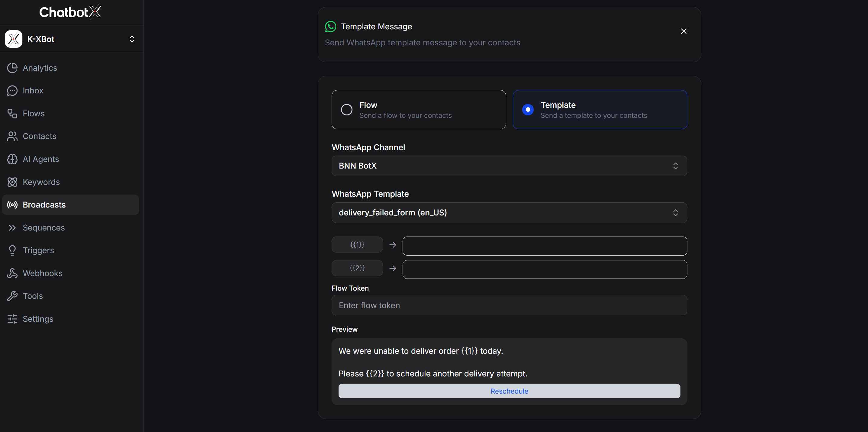Click the arrow icon after {{2}}
Image resolution: width=868 pixels, height=432 pixels.
click(x=393, y=268)
